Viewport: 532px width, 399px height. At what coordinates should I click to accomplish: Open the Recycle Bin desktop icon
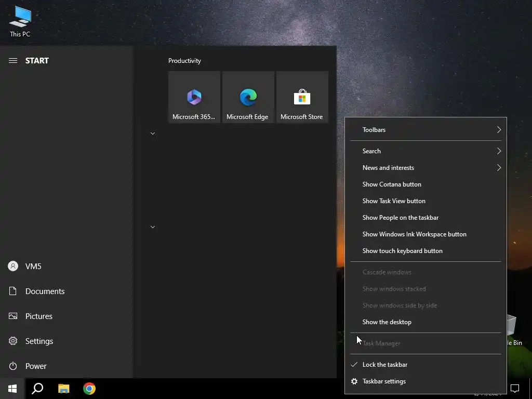click(x=514, y=330)
